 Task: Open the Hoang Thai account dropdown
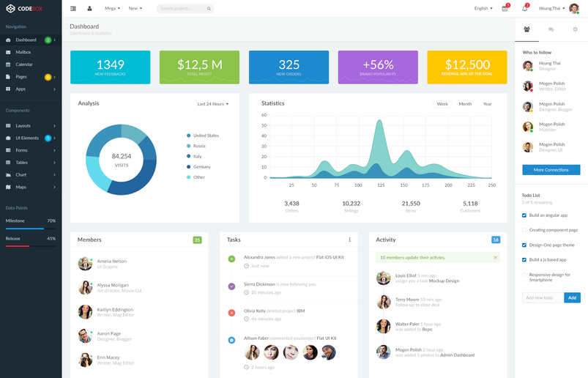tap(551, 8)
